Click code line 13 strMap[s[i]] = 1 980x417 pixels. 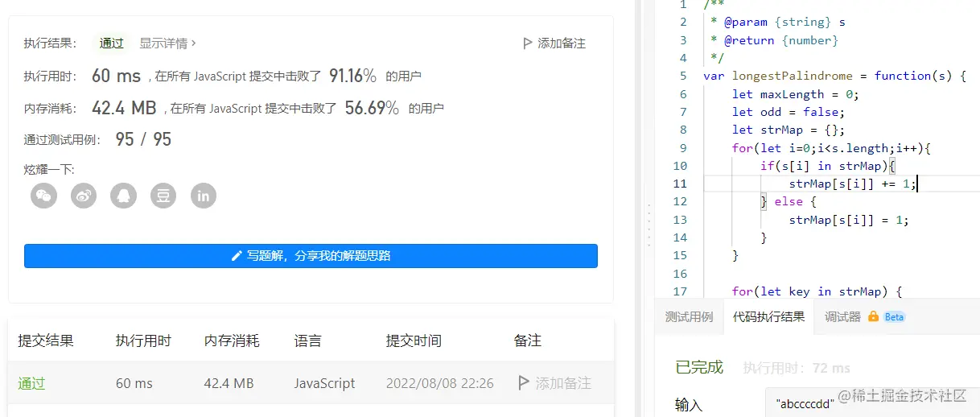pos(849,220)
